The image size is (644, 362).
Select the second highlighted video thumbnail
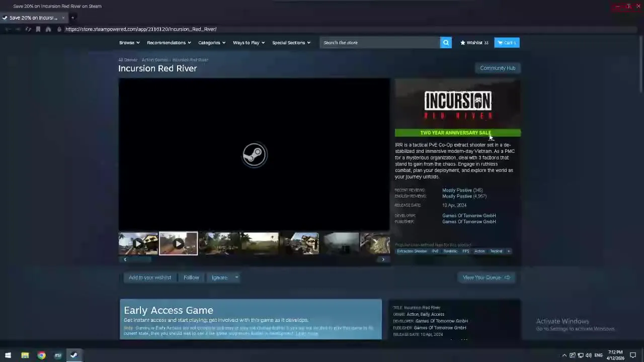178,243
